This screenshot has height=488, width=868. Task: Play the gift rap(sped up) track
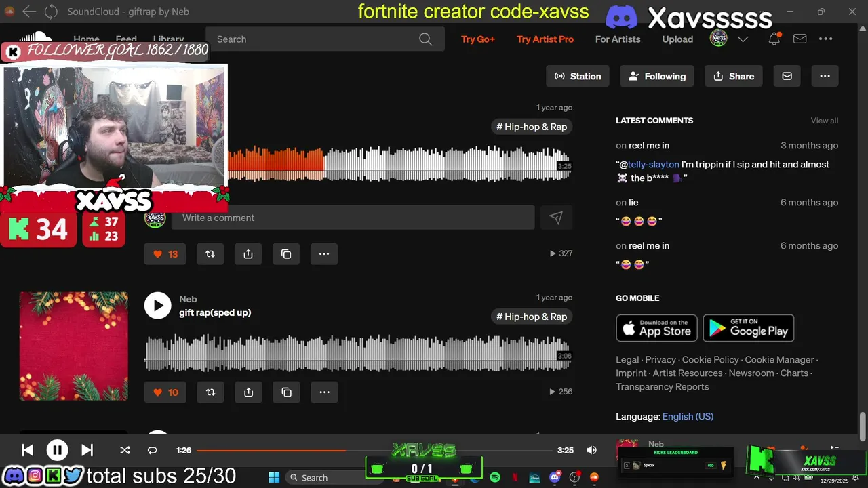(x=157, y=306)
